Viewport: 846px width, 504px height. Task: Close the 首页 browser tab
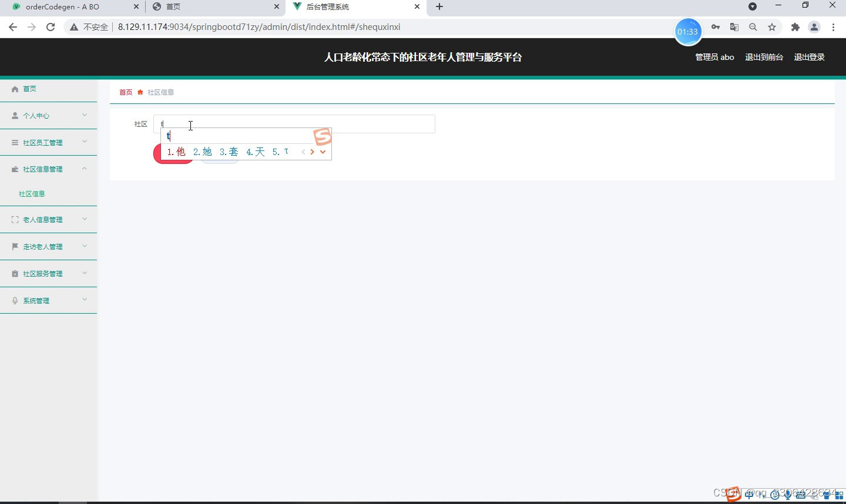click(277, 7)
